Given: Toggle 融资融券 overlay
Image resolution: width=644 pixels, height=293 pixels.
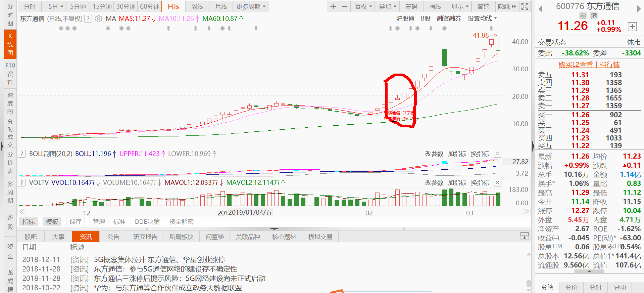Looking at the screenshot, I should [449, 18].
